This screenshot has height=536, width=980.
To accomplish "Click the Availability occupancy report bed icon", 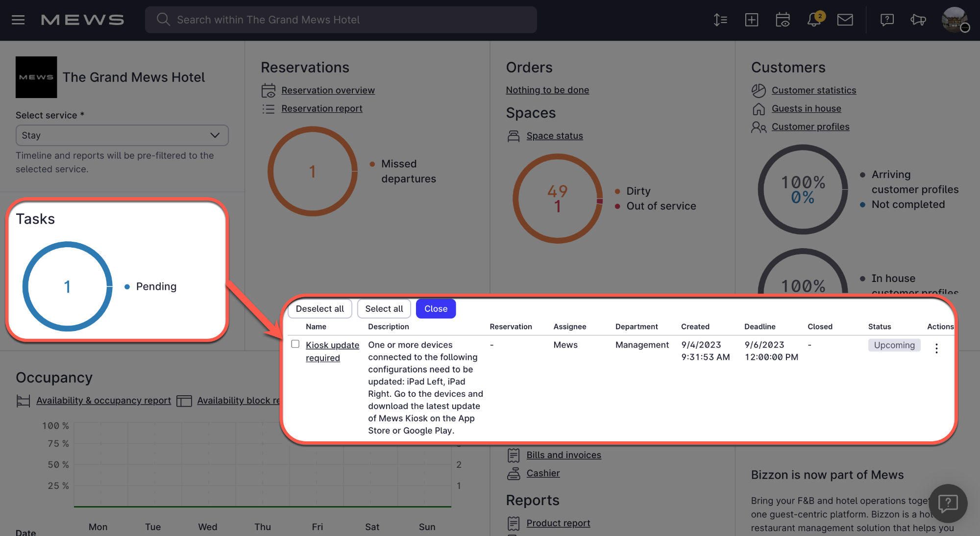I will coord(23,401).
